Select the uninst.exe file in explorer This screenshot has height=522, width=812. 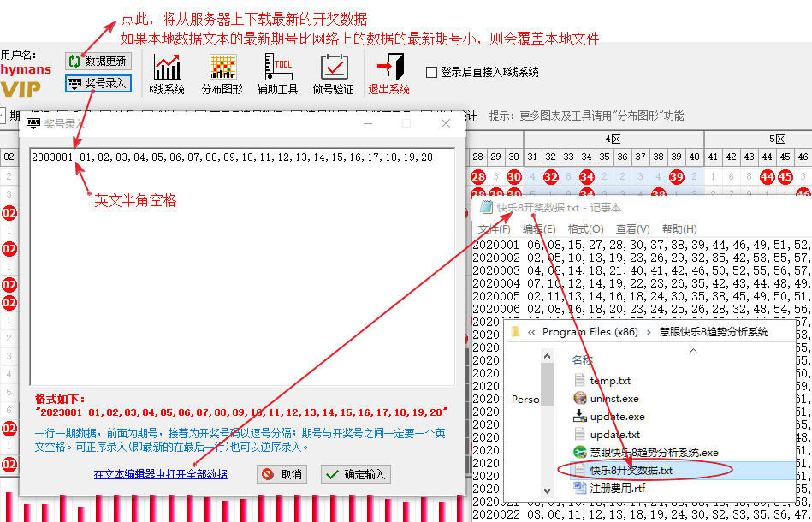[613, 399]
